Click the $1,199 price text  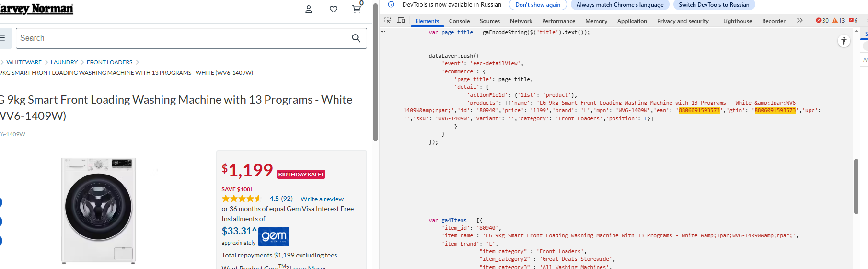pos(247,170)
